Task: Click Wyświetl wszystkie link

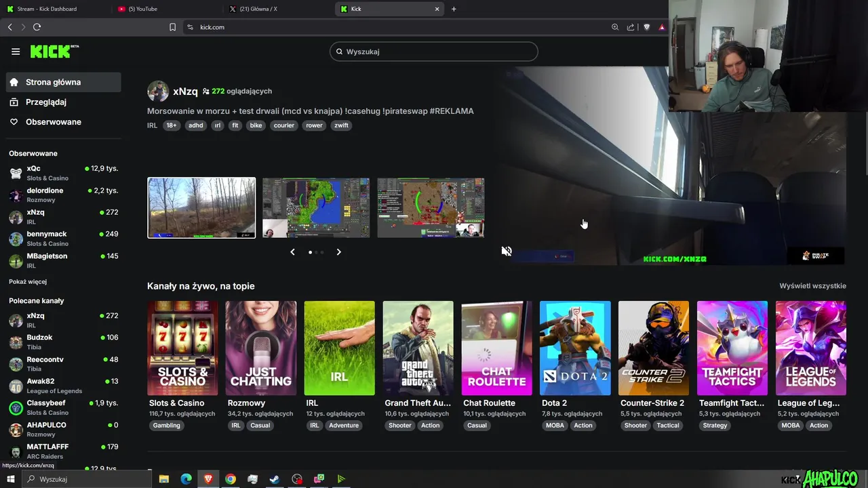Action: (812, 286)
